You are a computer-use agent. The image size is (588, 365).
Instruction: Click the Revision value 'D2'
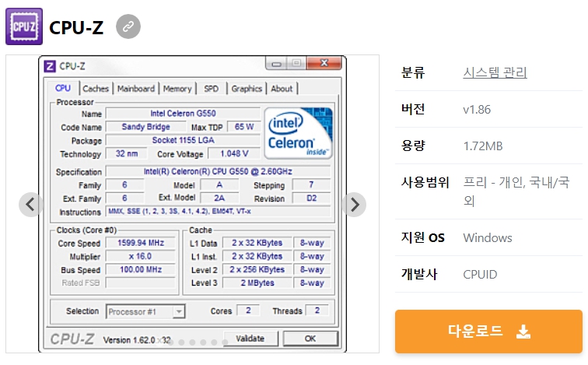(x=311, y=198)
